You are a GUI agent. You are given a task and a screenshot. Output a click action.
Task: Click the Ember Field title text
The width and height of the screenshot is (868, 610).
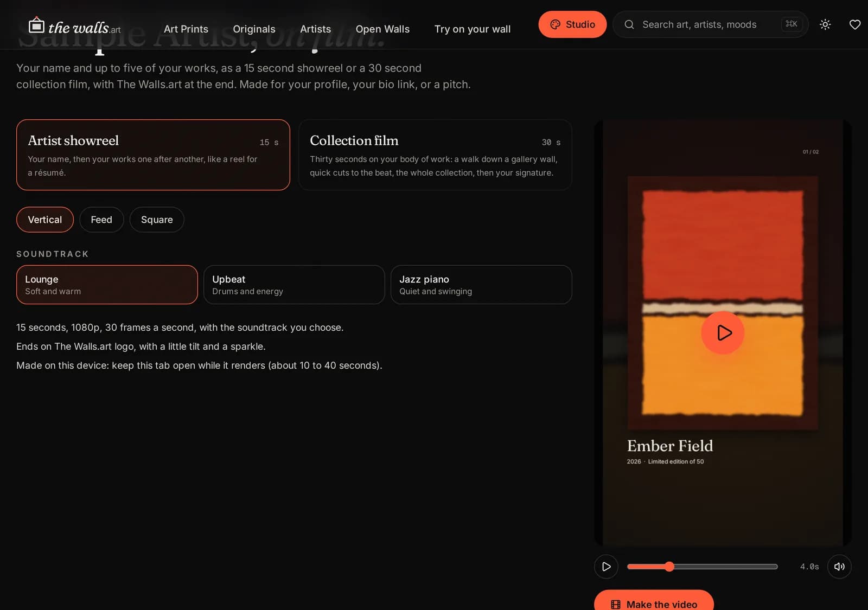670,446
